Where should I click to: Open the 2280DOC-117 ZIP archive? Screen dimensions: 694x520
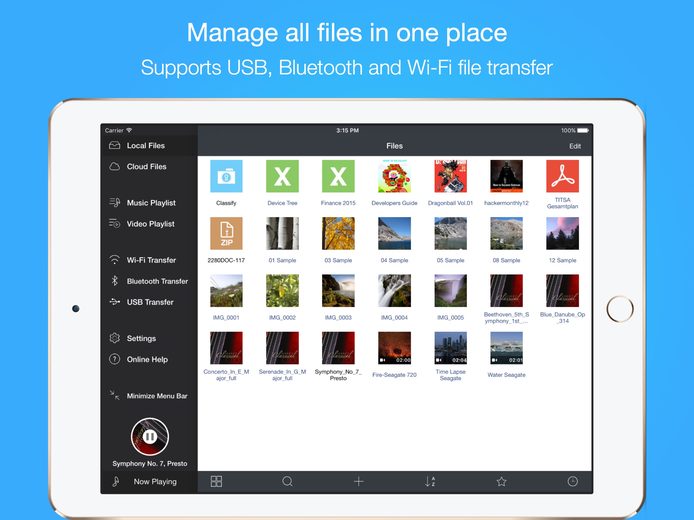click(226, 233)
